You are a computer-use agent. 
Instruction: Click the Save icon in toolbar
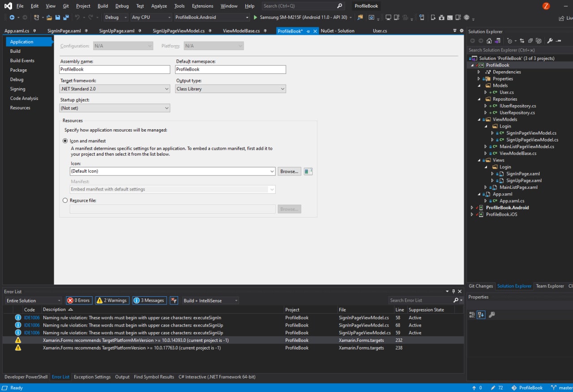coord(58,17)
